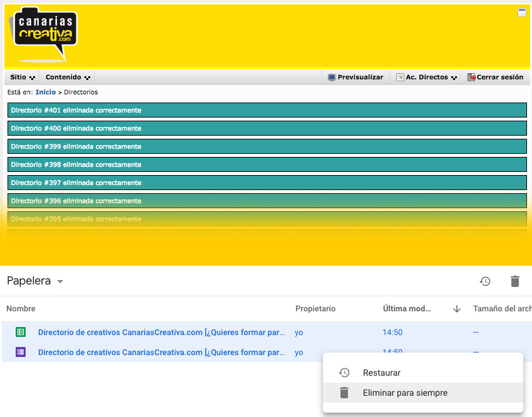Click the Cerrar sesión door icon
532x417 pixels.
(471, 78)
